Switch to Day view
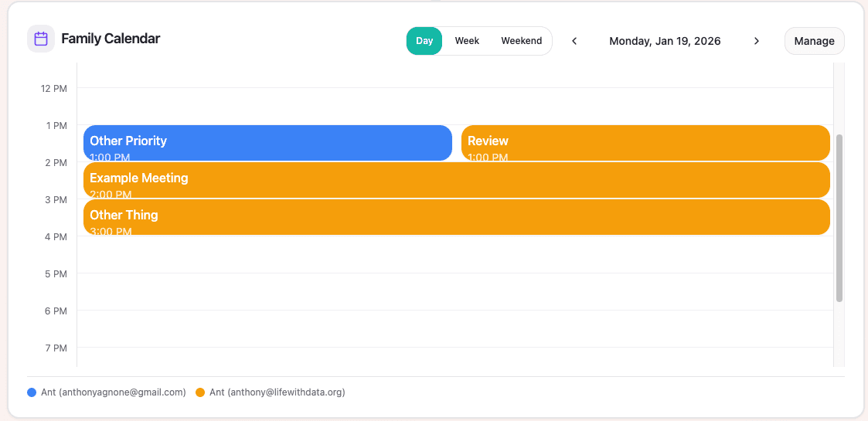 pos(424,41)
